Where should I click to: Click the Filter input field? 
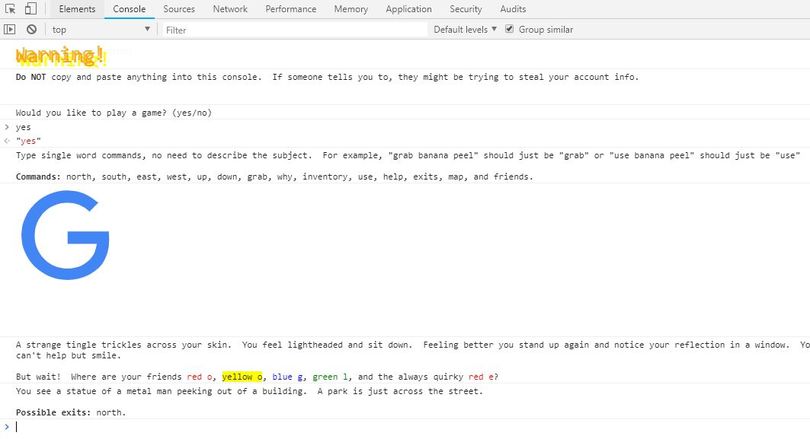(x=294, y=30)
